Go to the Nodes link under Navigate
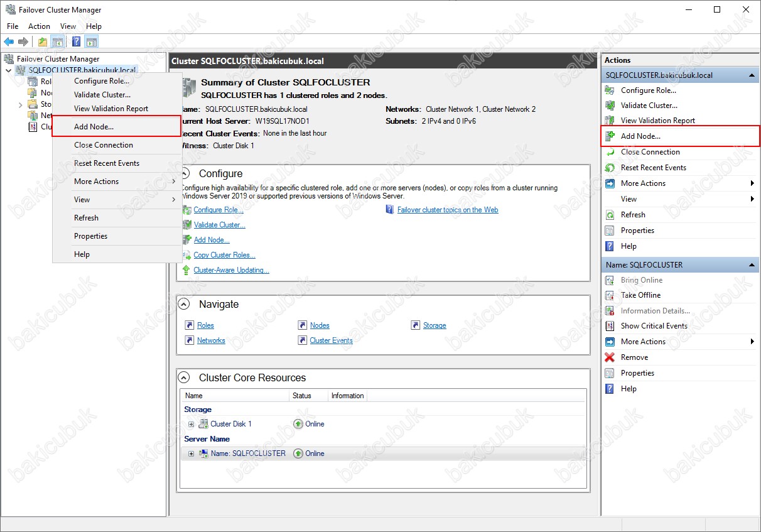 [320, 325]
